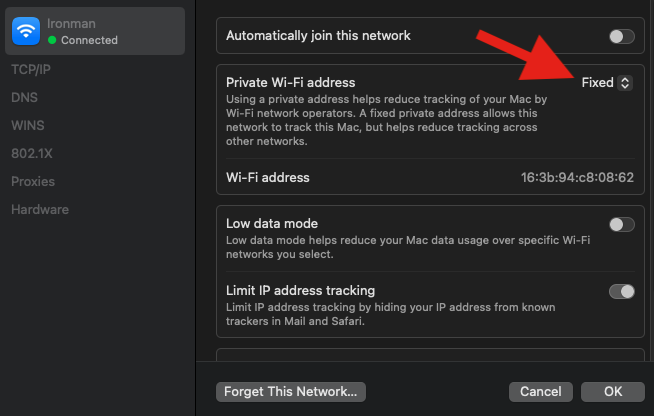The height and width of the screenshot is (416, 654).
Task: Turn off Limit IP address tracking
Action: pyautogui.click(x=621, y=291)
